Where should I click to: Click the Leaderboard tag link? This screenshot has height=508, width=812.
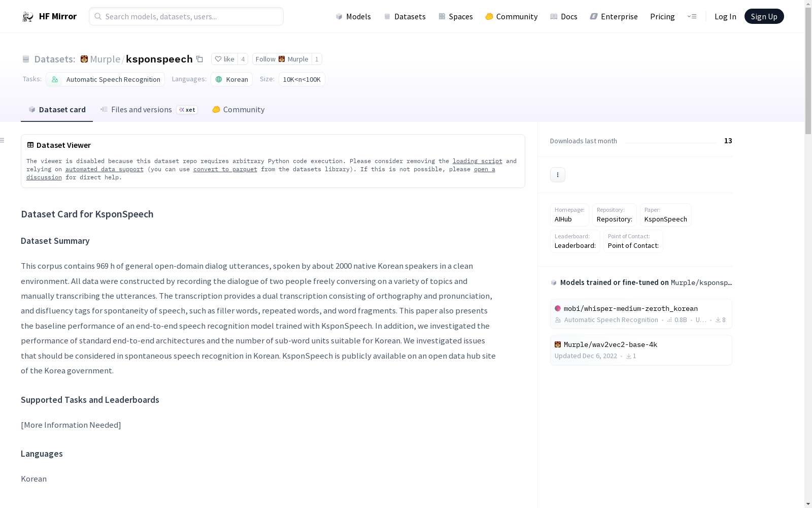[575, 241]
